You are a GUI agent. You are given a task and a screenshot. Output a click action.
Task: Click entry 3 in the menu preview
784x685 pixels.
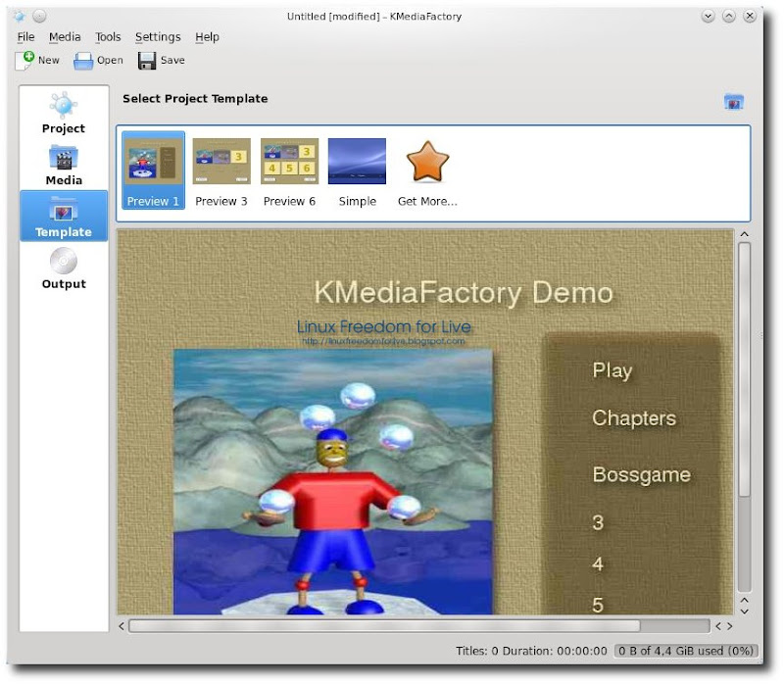click(598, 523)
